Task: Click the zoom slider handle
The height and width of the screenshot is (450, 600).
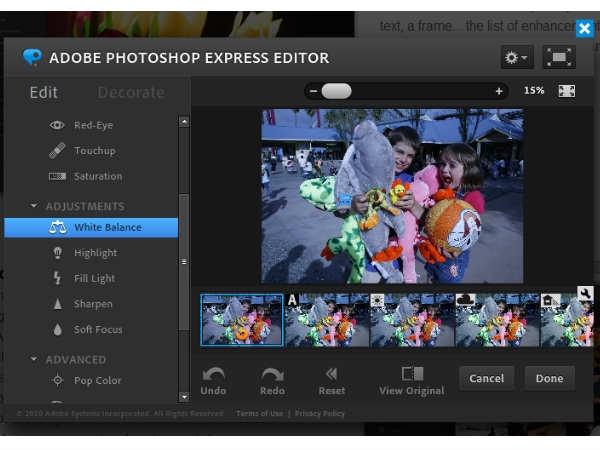Action: click(336, 91)
